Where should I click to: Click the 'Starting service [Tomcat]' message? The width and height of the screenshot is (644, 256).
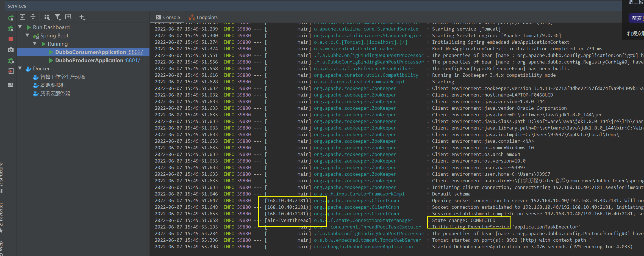pyautogui.click(x=466, y=29)
